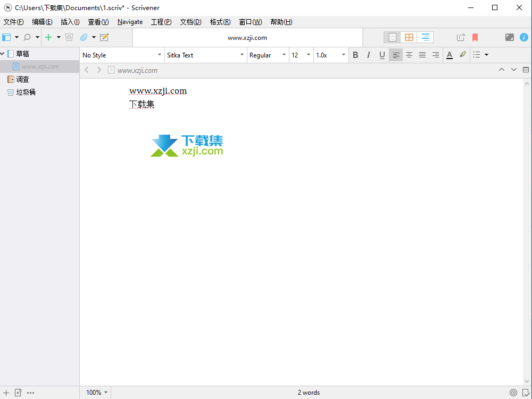Open the Sitka Text font dropdown
Image resolution: width=532 pixels, height=399 pixels.
(x=205, y=55)
